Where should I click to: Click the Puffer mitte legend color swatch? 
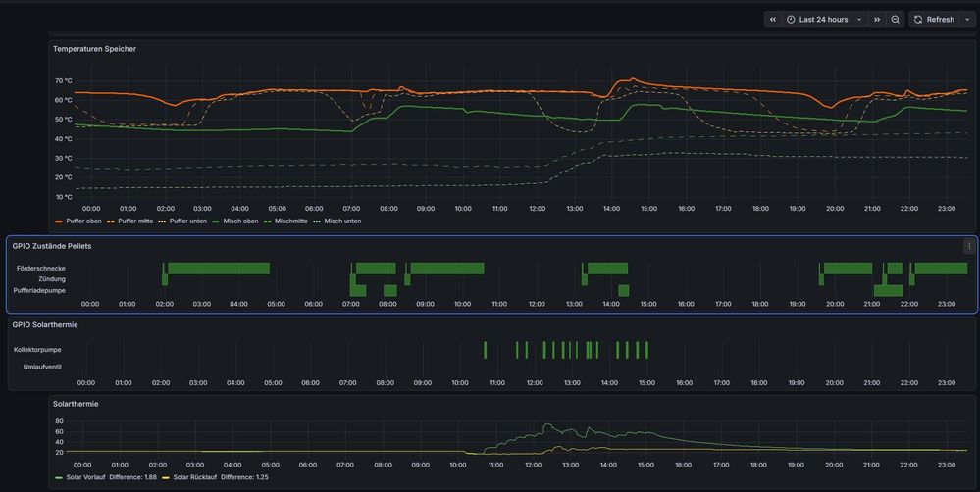point(111,221)
